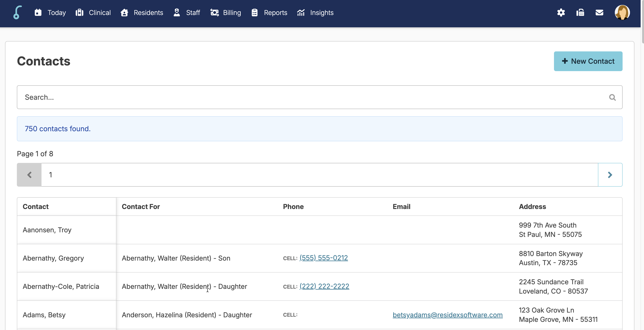Click '750 contacts found.' message
644x330 pixels.
57,129
